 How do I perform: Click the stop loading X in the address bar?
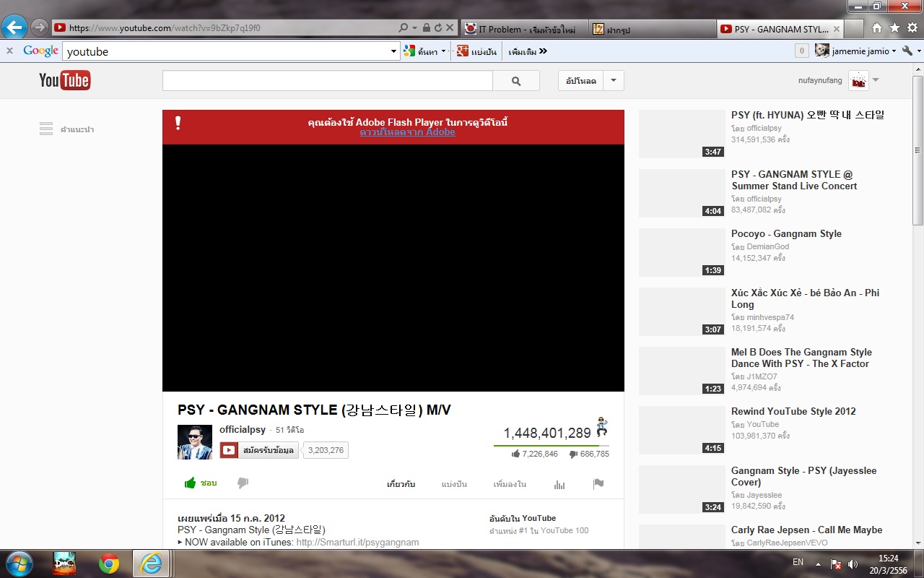[450, 28]
